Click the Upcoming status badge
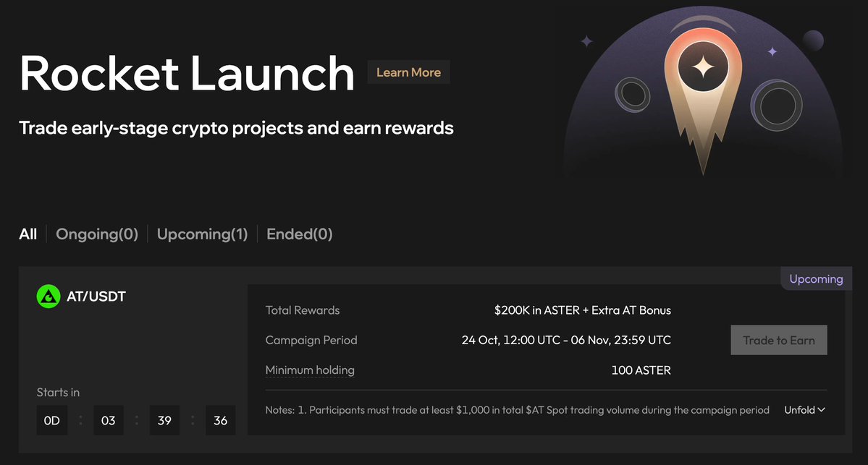 pos(816,279)
